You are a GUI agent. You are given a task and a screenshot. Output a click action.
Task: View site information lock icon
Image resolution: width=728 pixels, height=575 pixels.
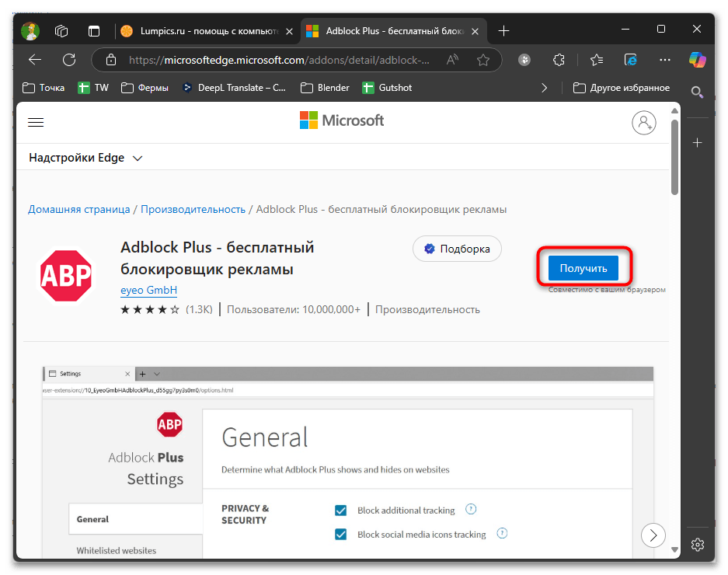click(x=110, y=60)
